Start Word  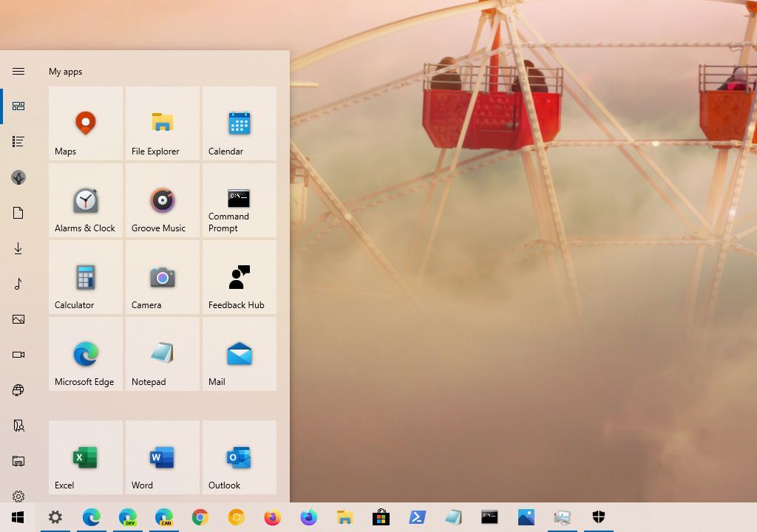[x=162, y=457]
